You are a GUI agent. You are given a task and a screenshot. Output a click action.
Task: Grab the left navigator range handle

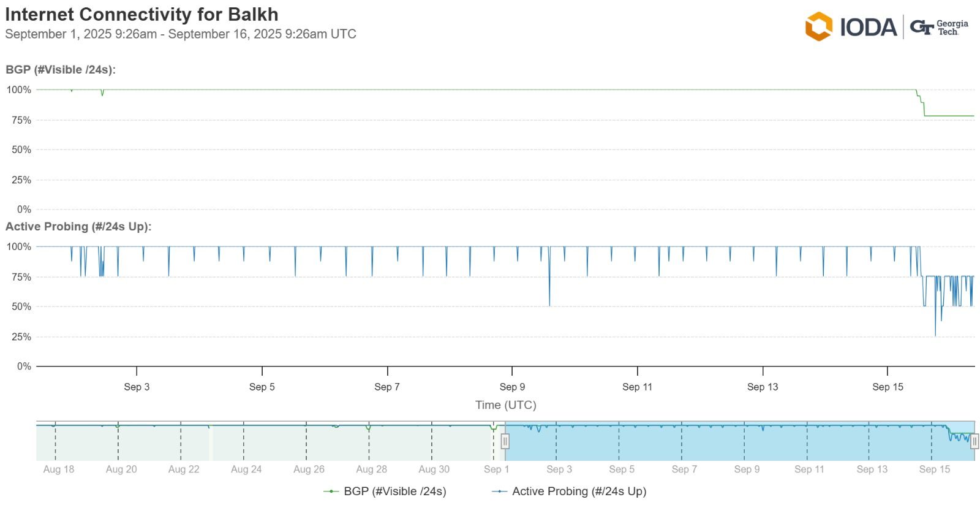(505, 441)
